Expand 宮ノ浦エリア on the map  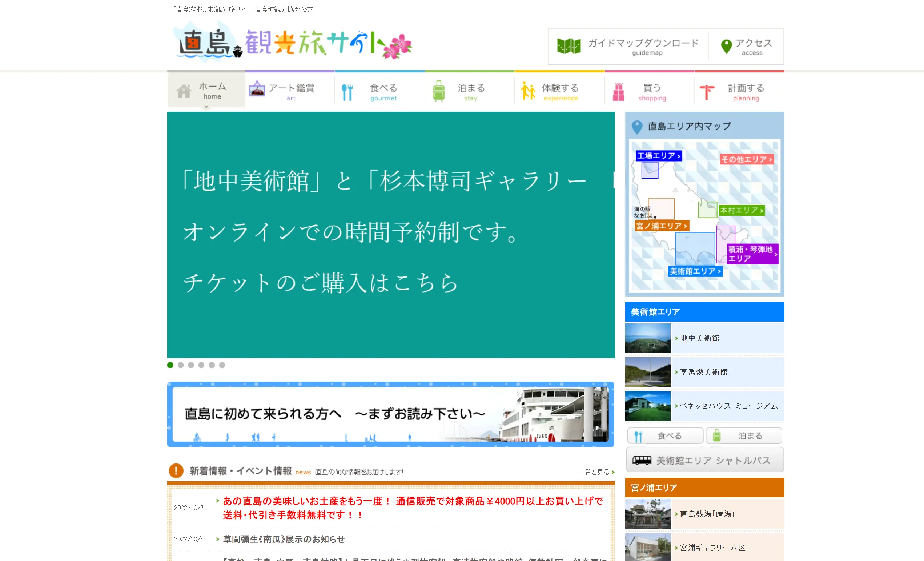click(662, 226)
